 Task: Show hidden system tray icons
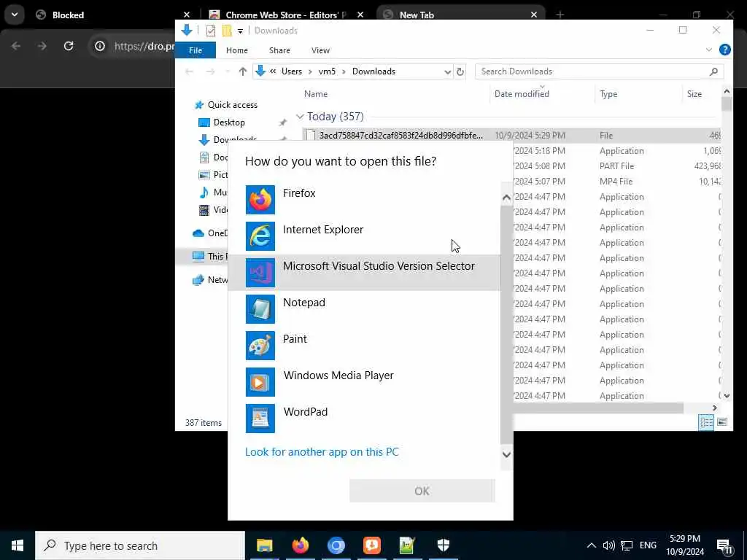pos(591,545)
